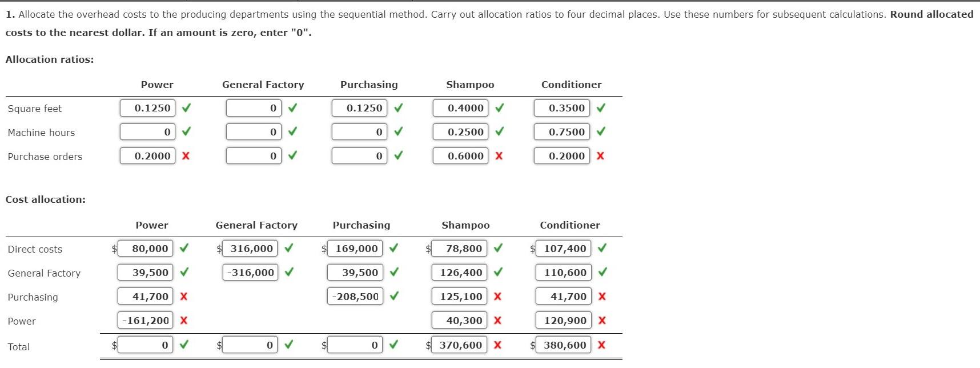Viewport: 980px width, 368px height.
Task: Click green checkmark beside Purchasing square feet ratio
Action: 397,107
